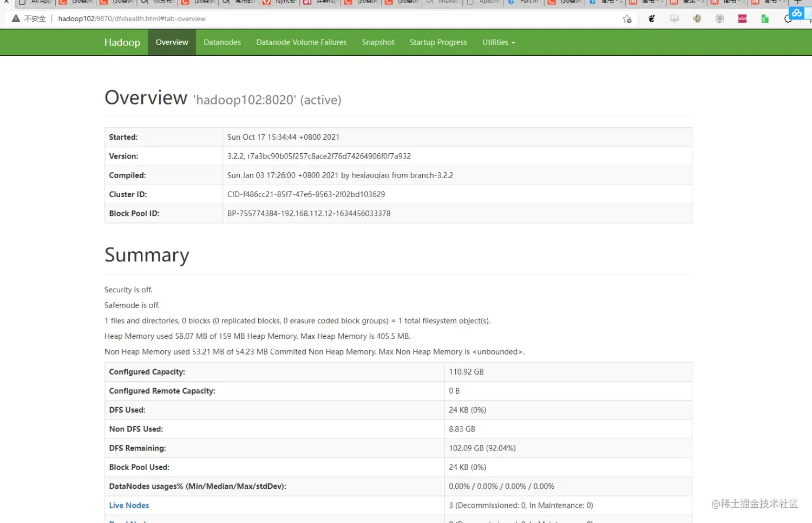This screenshot has width=812, height=523.
Task: Select the Configured Capacity 110.92 GB value
Action: 466,372
